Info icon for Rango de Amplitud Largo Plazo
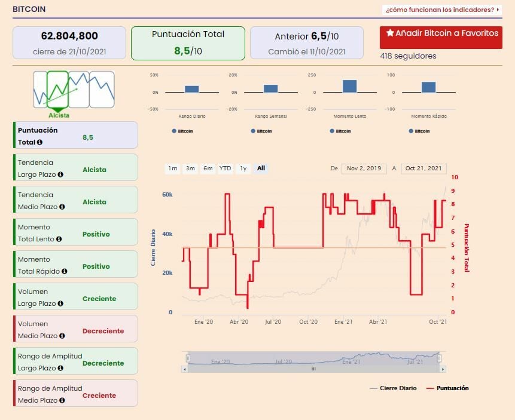Image resolution: width=515 pixels, height=420 pixels. [x=60, y=368]
